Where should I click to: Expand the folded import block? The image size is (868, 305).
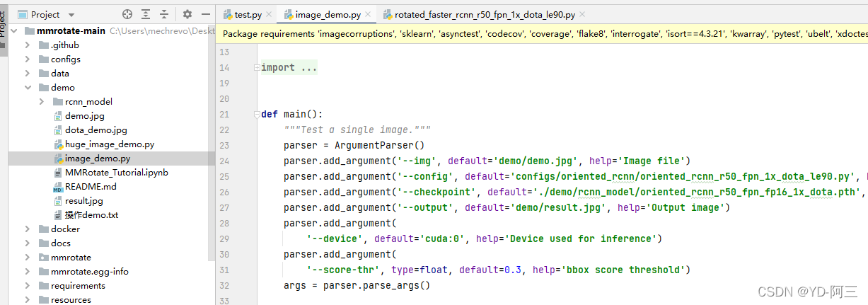coord(257,68)
